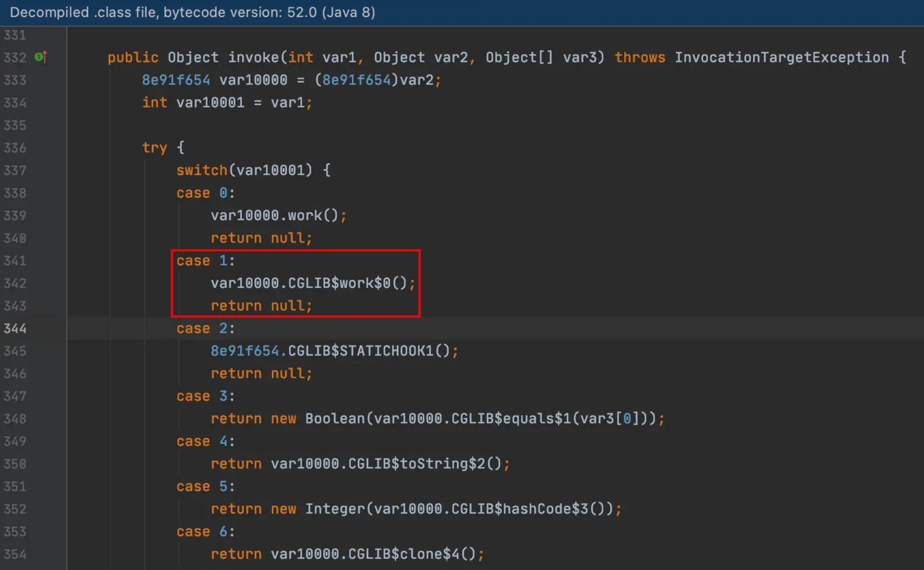Viewport: 924px width, 570px height.
Task: Click 'CGLIB$clone$4()' call
Action: pos(412,554)
